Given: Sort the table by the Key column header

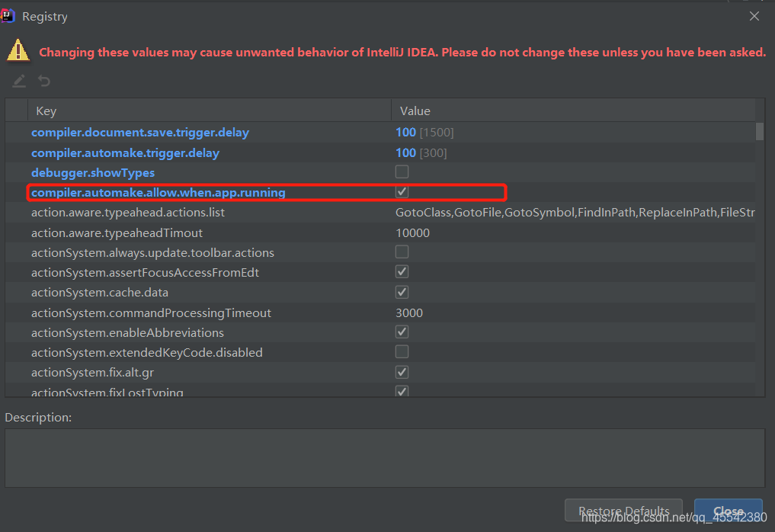Looking at the screenshot, I should pos(46,111).
